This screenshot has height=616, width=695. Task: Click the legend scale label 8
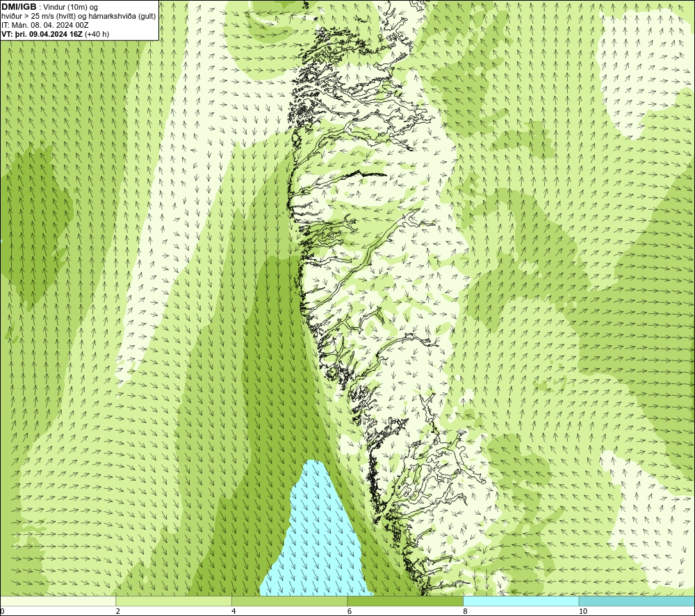[x=466, y=612]
